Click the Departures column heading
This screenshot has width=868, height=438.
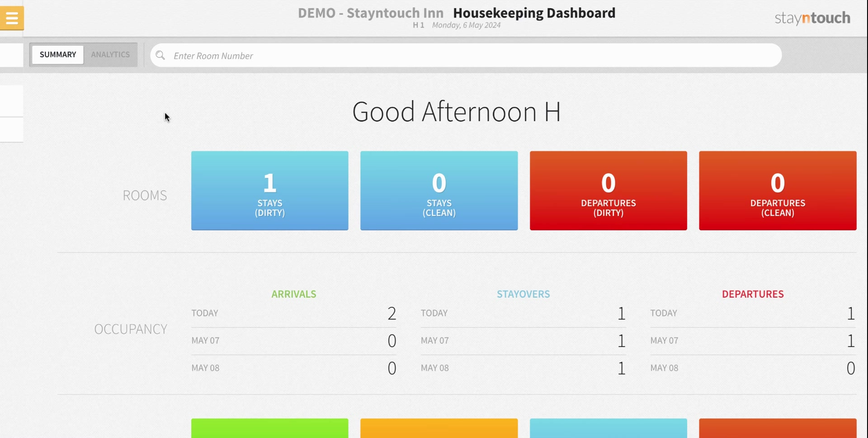pyautogui.click(x=753, y=294)
